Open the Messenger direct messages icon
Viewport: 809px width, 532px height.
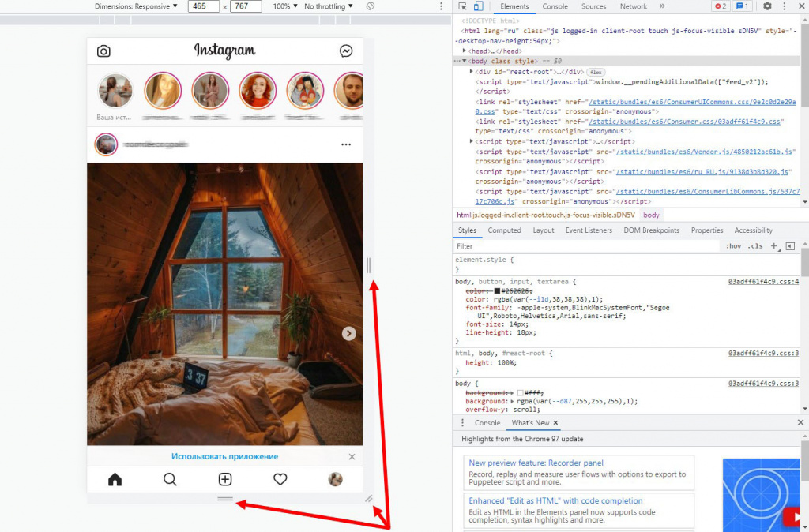(x=346, y=51)
